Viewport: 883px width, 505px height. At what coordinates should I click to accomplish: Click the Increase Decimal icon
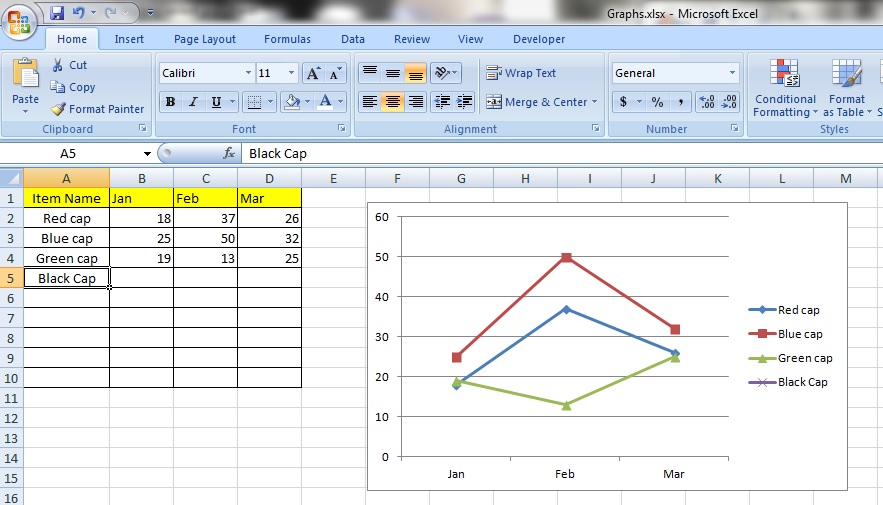pyautogui.click(x=707, y=102)
